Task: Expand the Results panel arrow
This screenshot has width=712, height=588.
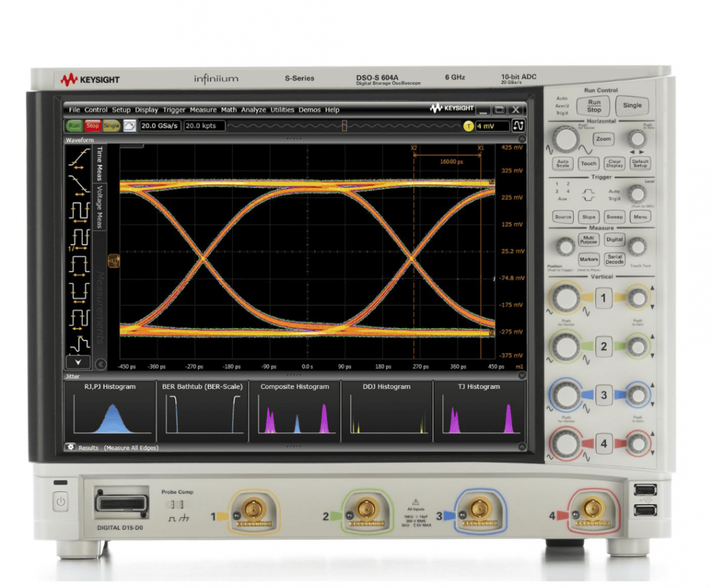Action: tap(522, 447)
